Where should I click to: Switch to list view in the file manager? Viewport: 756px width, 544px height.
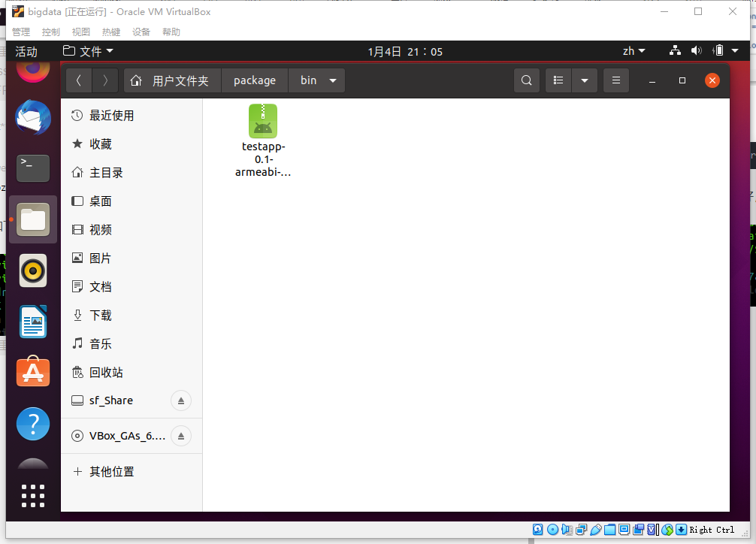[x=558, y=80]
